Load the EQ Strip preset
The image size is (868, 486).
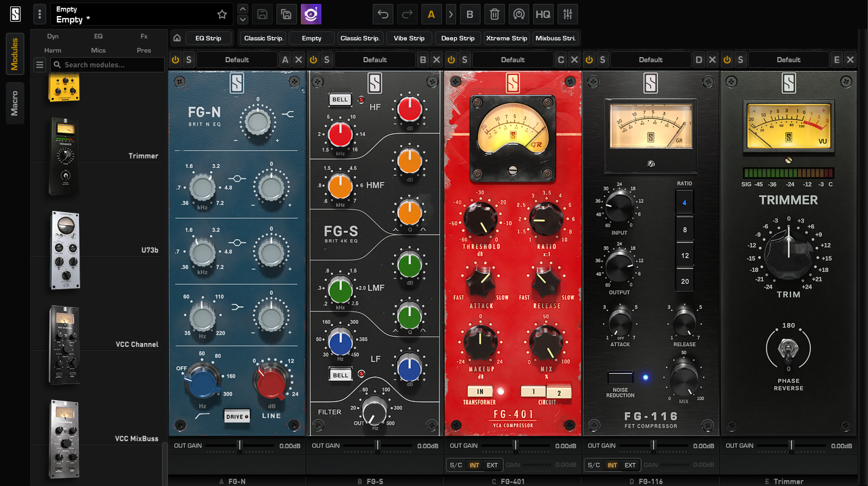(208, 38)
